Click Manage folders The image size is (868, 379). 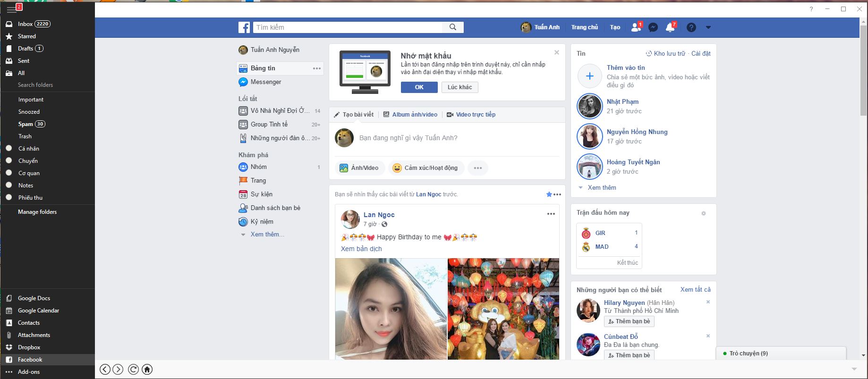pos(37,212)
